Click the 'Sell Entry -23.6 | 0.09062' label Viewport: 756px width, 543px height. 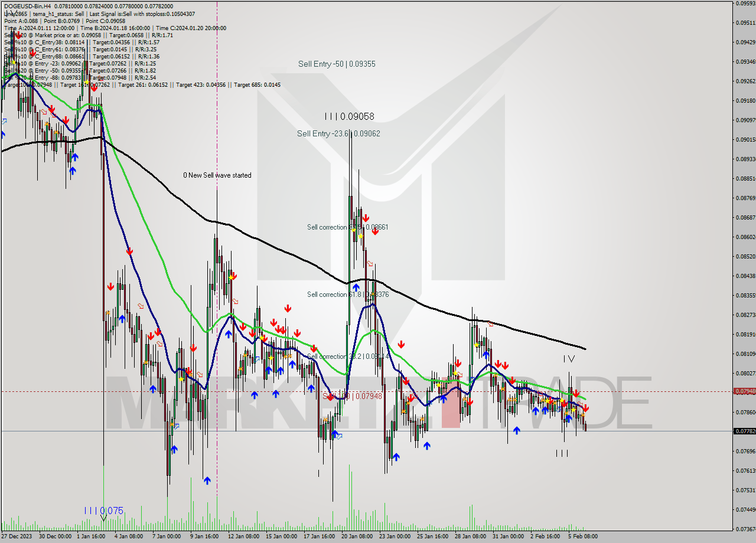[338, 134]
